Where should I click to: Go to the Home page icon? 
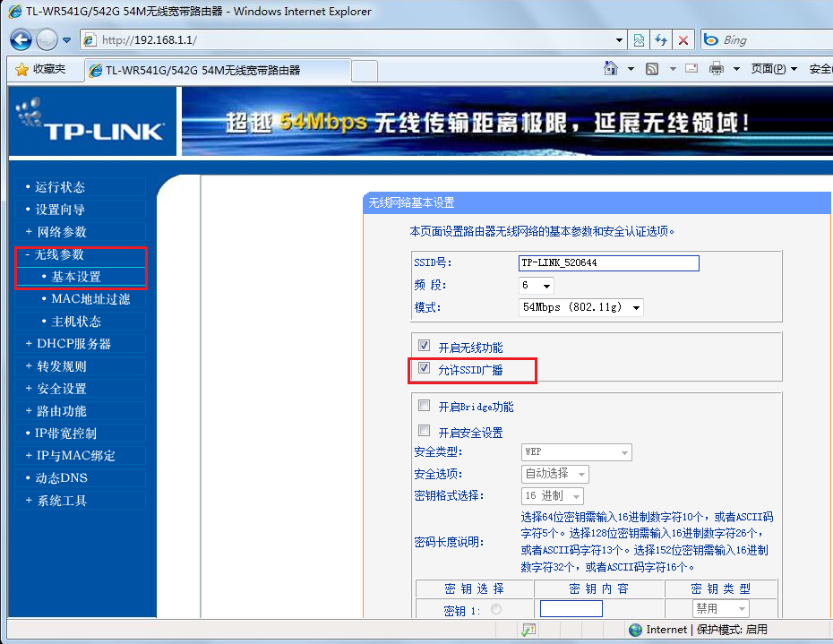click(x=611, y=69)
